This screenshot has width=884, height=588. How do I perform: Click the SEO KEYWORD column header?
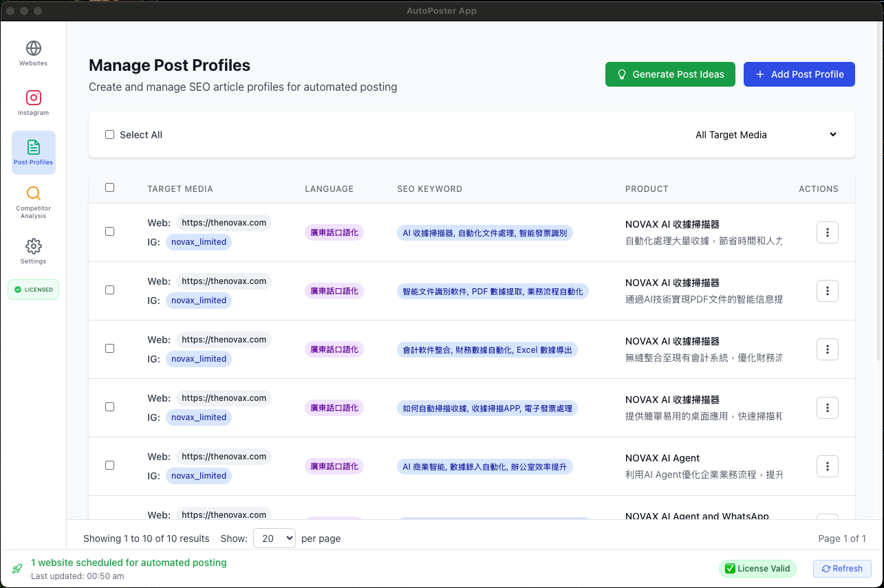(429, 189)
